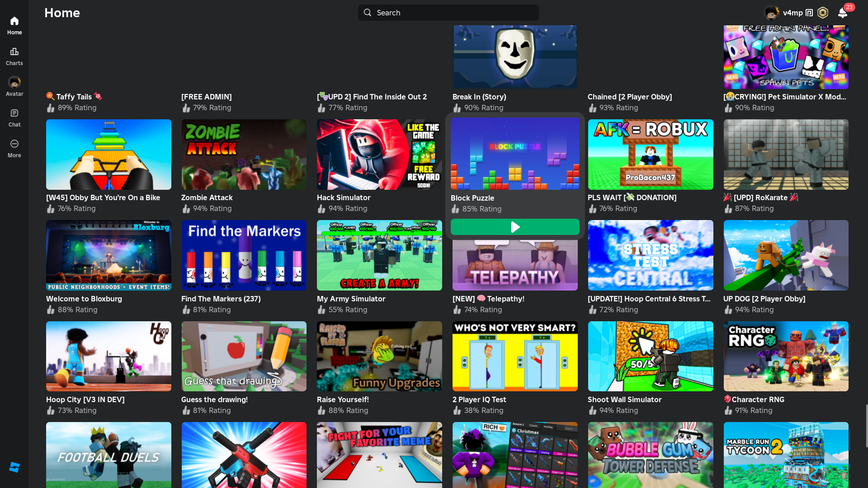Expand the More sidebar menu
The width and height of the screenshot is (868, 488).
click(x=14, y=144)
